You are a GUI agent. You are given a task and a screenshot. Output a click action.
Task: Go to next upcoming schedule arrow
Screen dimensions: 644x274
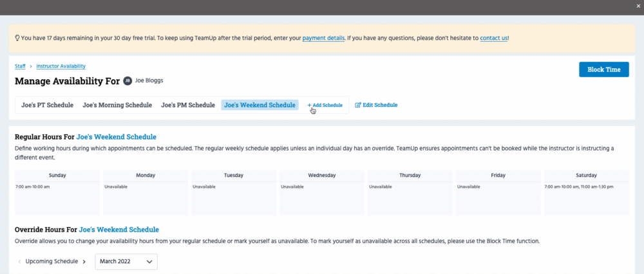point(84,262)
